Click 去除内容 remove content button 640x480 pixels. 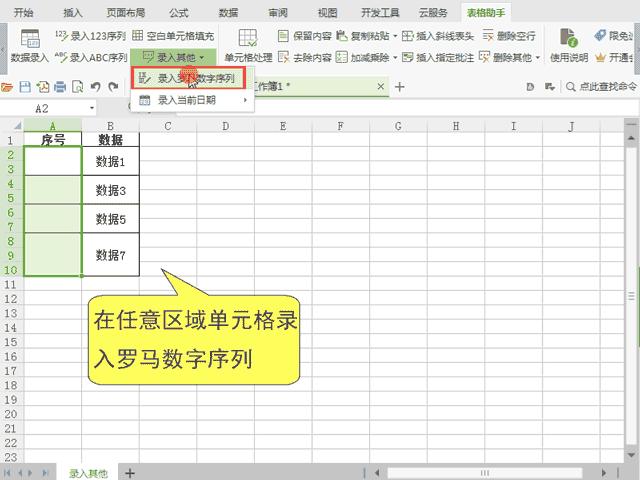(304, 58)
